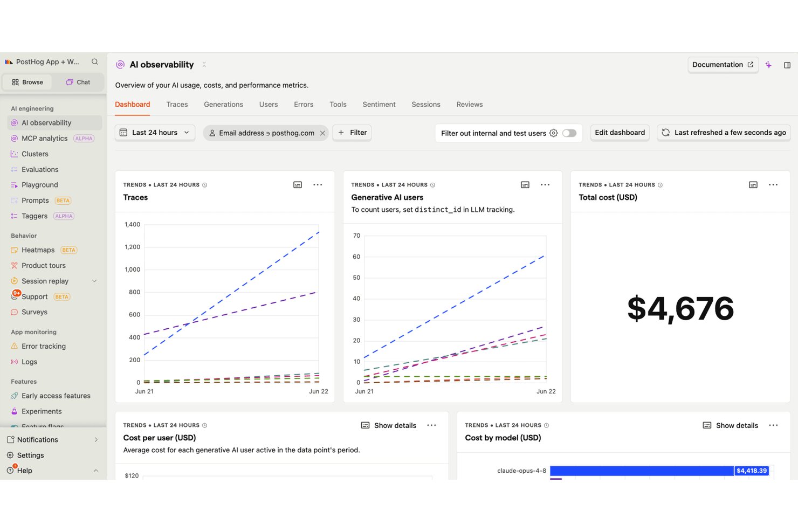Click the refresh icon in Last refreshed button

coord(666,133)
